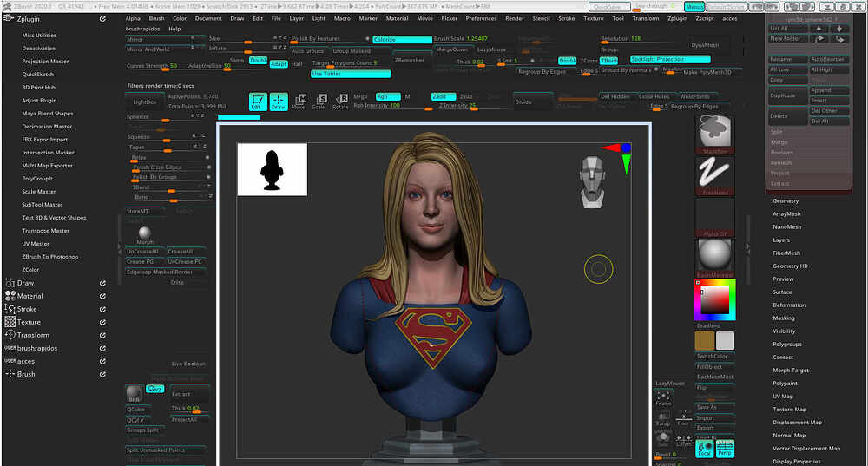Click the Stroke palette icon
Viewport: 868px width, 466px height.
pyautogui.click(x=10, y=309)
